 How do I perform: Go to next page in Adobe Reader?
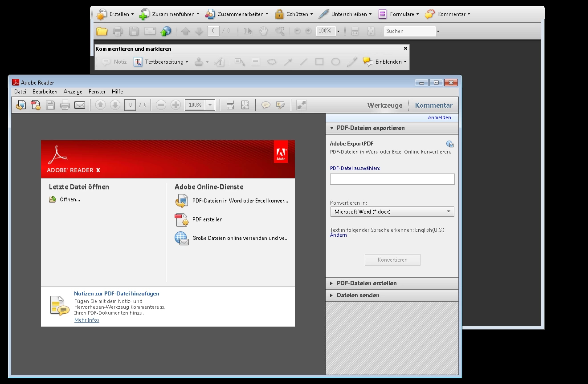(x=115, y=105)
